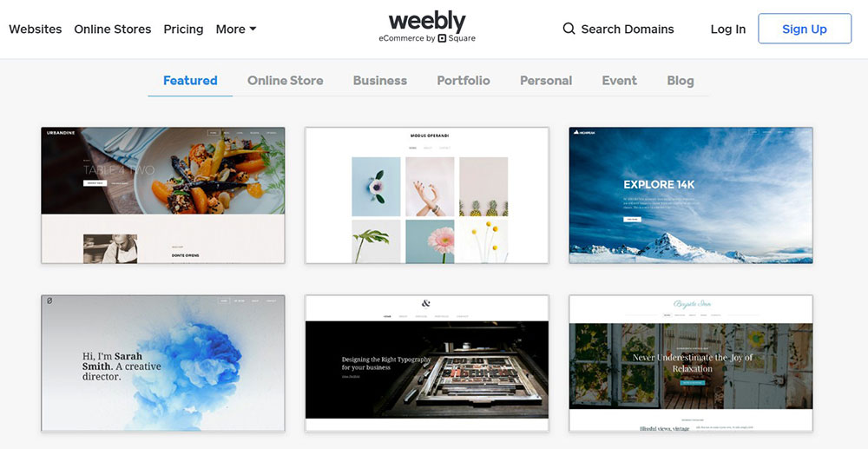Switch to the Online Store tab
This screenshot has height=449, width=868.
285,81
